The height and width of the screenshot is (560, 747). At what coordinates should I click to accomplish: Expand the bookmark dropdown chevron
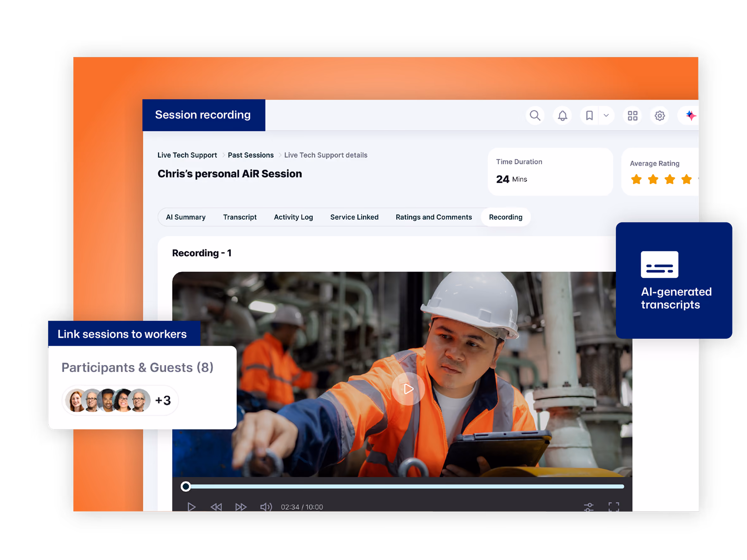(606, 115)
